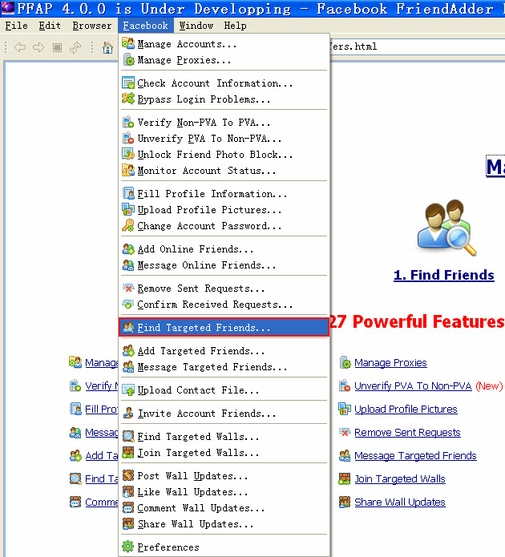Open Join Targeted Walls page link

point(400,479)
